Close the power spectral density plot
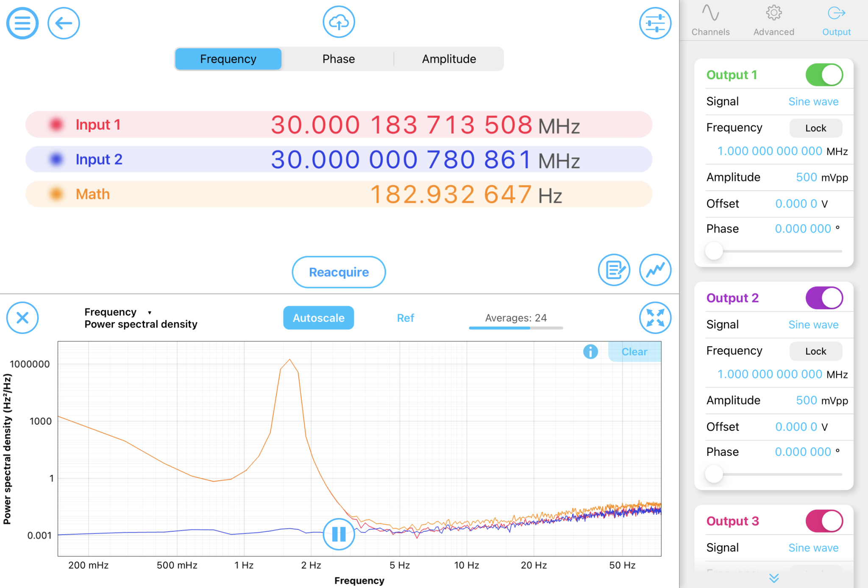 tap(22, 318)
